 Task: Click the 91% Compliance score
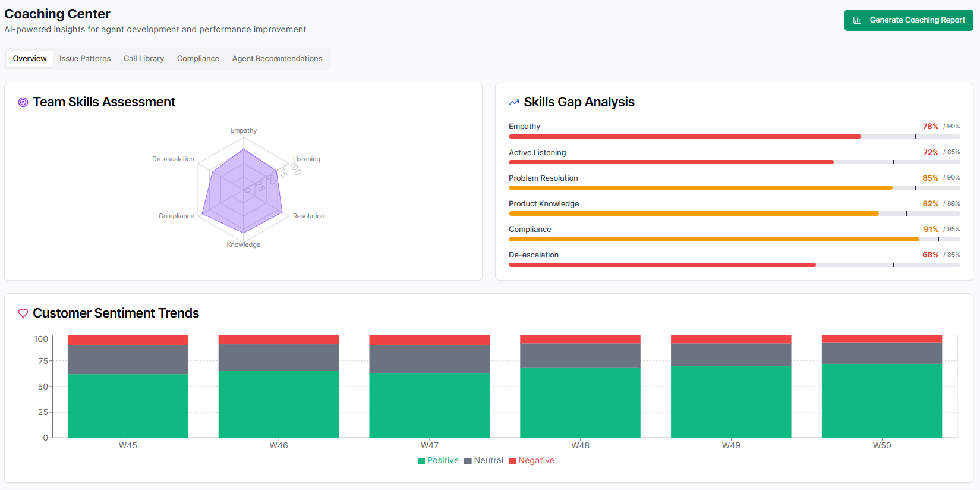point(931,229)
